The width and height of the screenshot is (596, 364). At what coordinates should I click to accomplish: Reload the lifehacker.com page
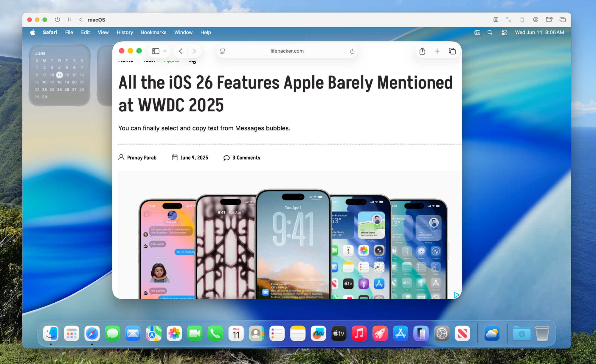[x=352, y=51]
